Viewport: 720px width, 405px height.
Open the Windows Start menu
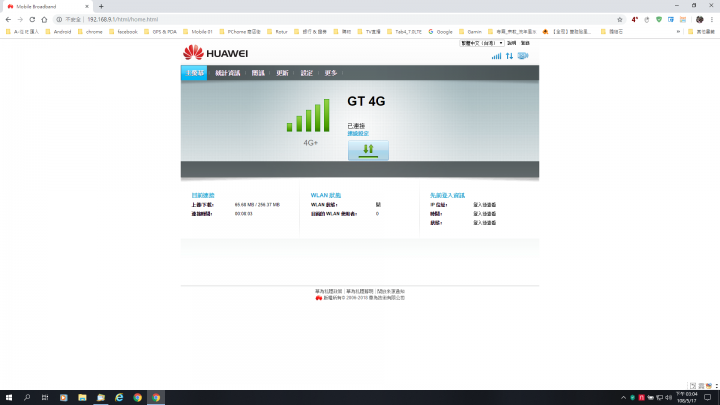click(x=9, y=397)
